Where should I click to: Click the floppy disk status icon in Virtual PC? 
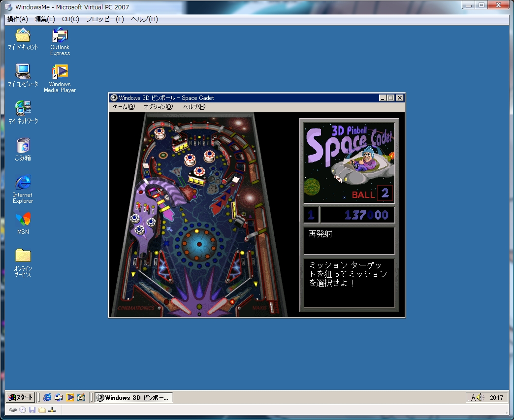tap(32, 410)
